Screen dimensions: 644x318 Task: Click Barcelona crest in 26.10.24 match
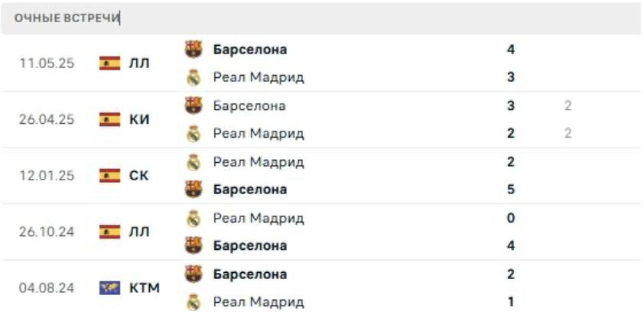(194, 245)
